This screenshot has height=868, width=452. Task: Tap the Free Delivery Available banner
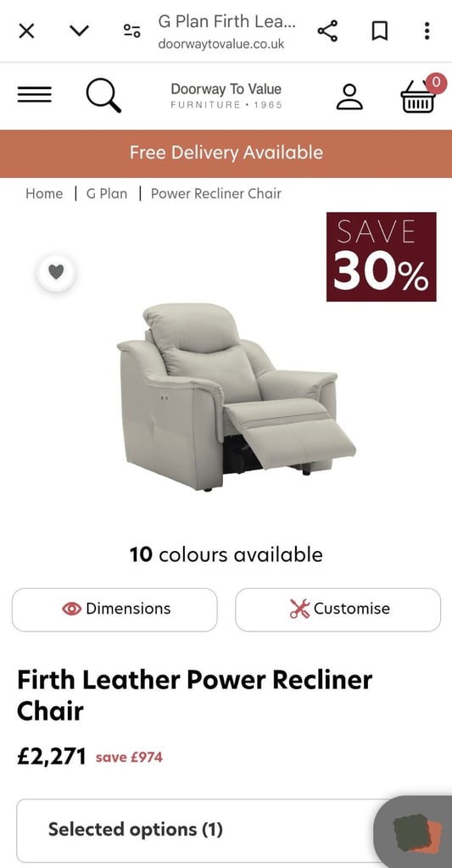click(x=226, y=153)
